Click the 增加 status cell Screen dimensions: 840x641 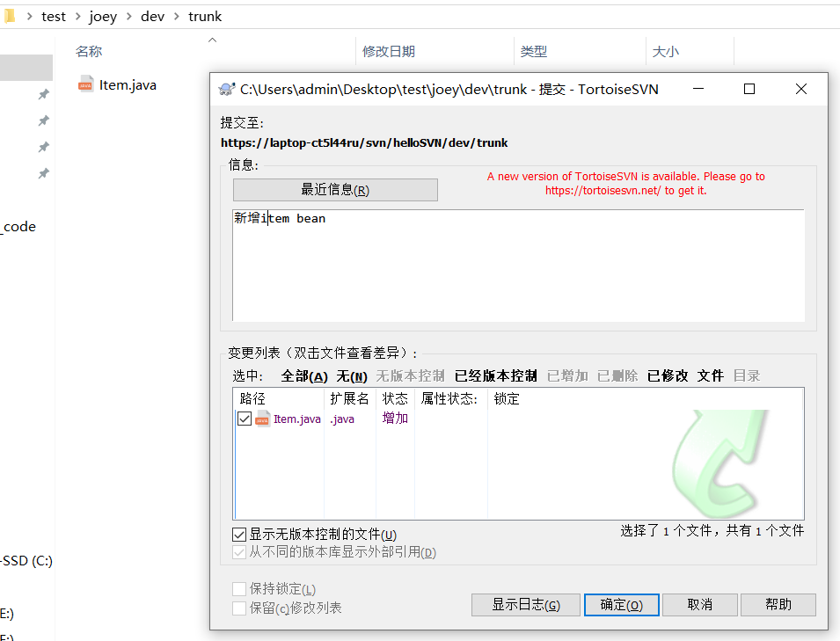pos(395,419)
